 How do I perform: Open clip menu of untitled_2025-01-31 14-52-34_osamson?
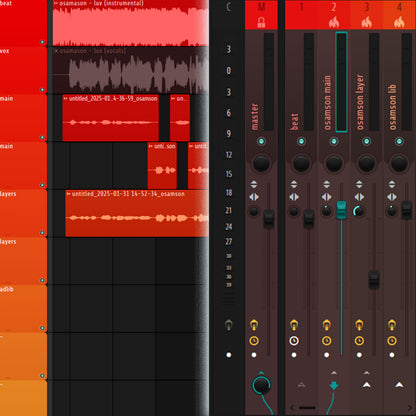tap(68, 194)
